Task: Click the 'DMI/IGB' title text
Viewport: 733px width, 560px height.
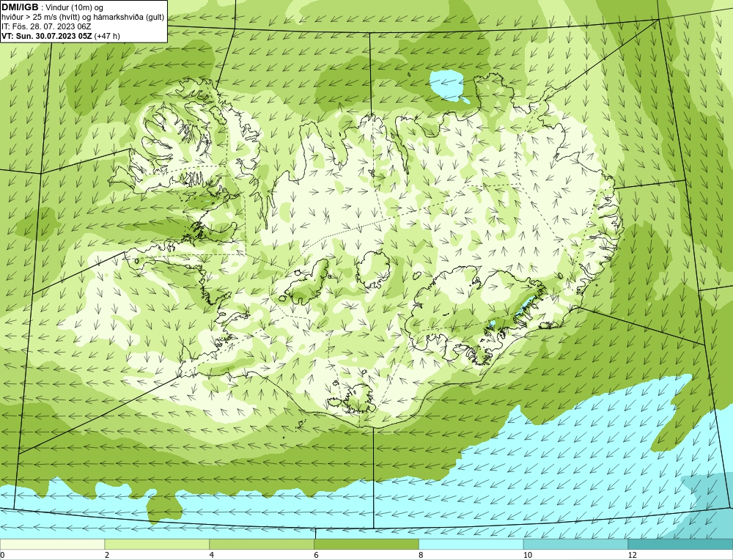Action: tap(20, 7)
